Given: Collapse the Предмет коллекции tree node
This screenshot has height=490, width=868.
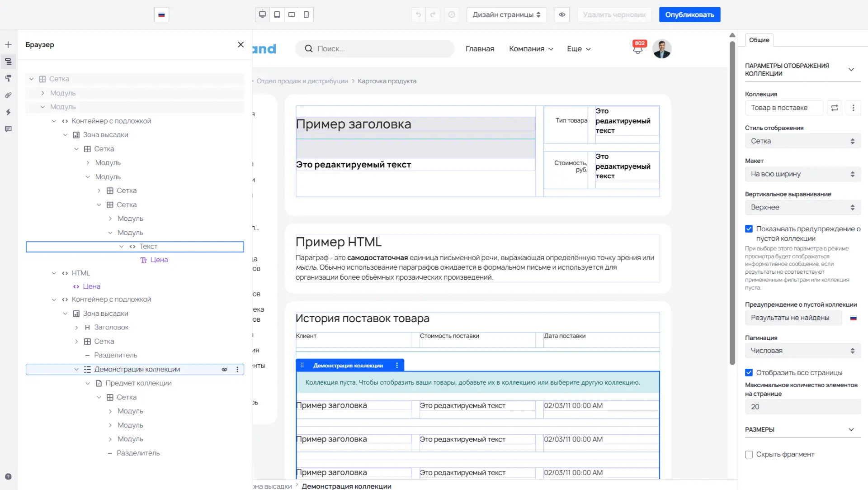Looking at the screenshot, I should pyautogui.click(x=88, y=383).
